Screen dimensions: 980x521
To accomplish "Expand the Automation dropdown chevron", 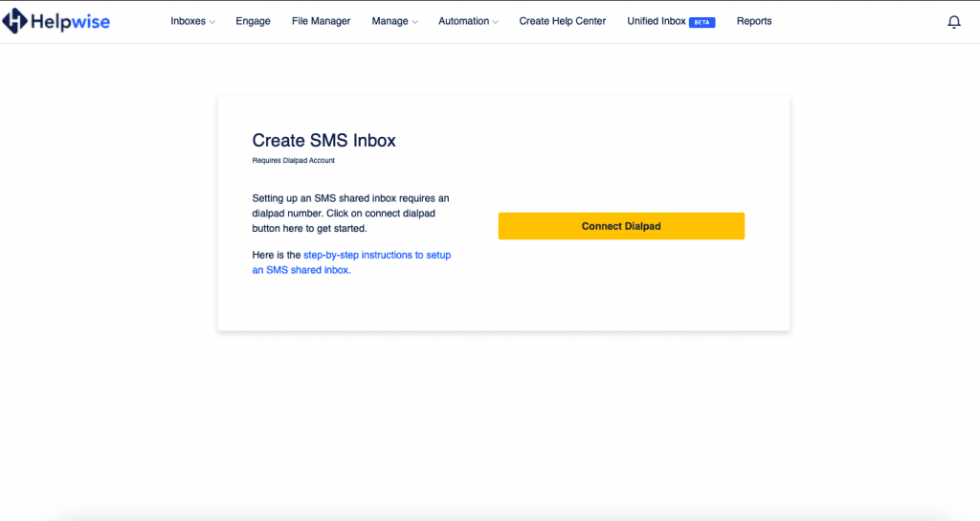I will 495,22.
